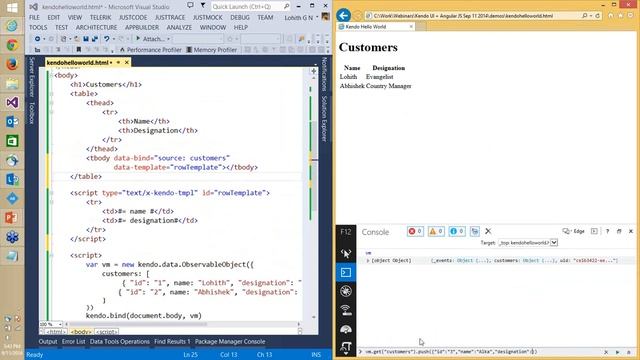Open the DEBUG menu
This screenshot has height=360, width=640.
[x=240, y=18]
